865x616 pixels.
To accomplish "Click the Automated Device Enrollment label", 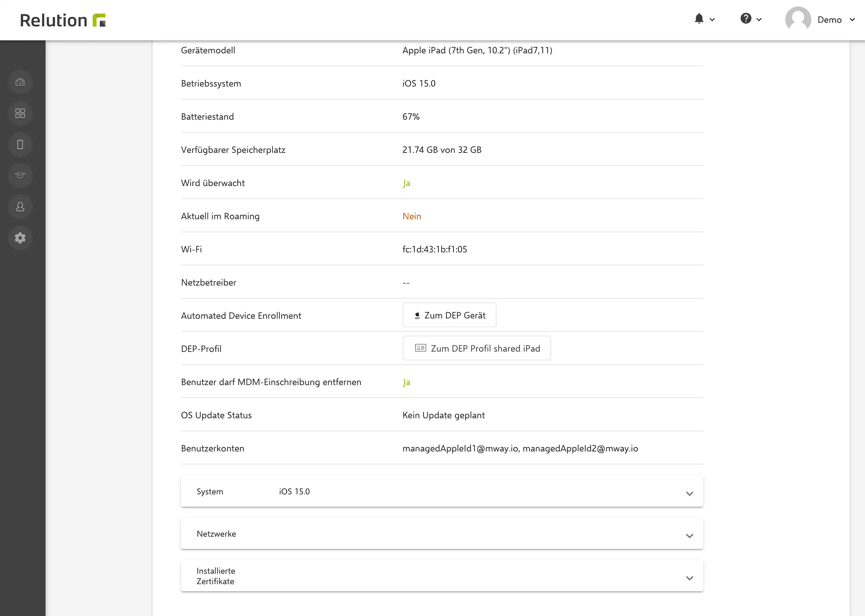I will point(241,315).
